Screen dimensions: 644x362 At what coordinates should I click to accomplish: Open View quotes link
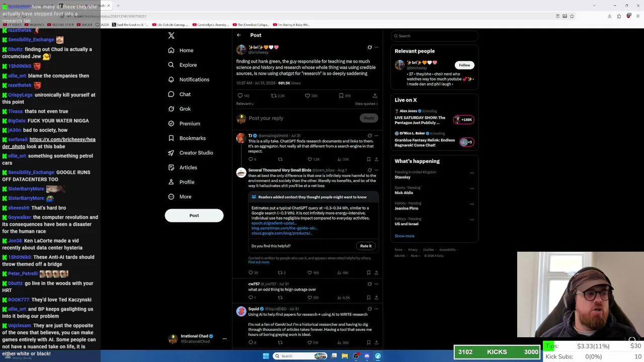pyautogui.click(x=366, y=104)
